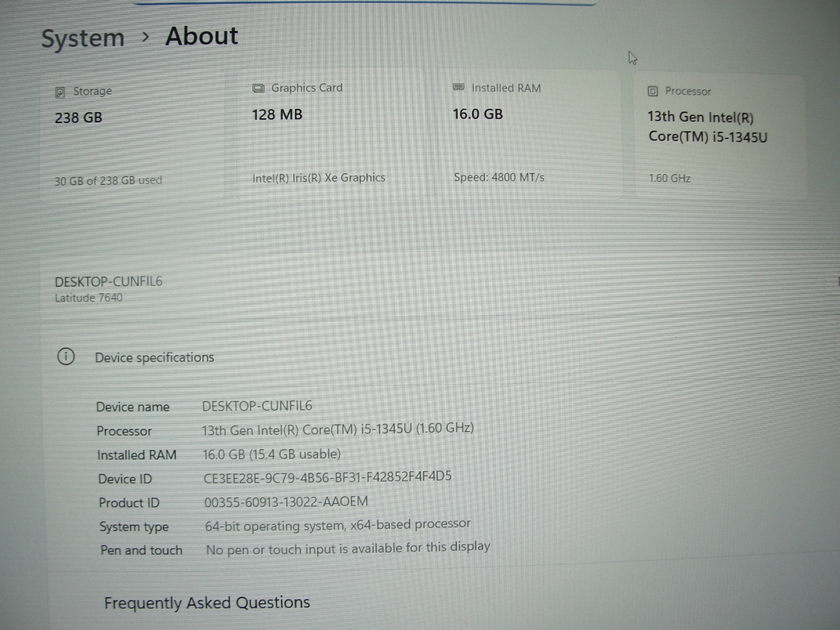This screenshot has width=840, height=630.
Task: Click the breadcrumb chevron separator
Action: click(x=145, y=37)
